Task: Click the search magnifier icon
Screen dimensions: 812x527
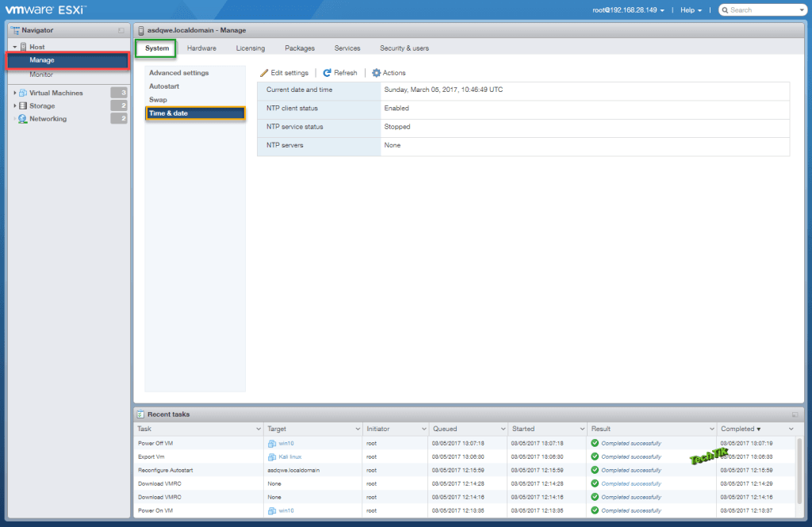Action: 726,10
